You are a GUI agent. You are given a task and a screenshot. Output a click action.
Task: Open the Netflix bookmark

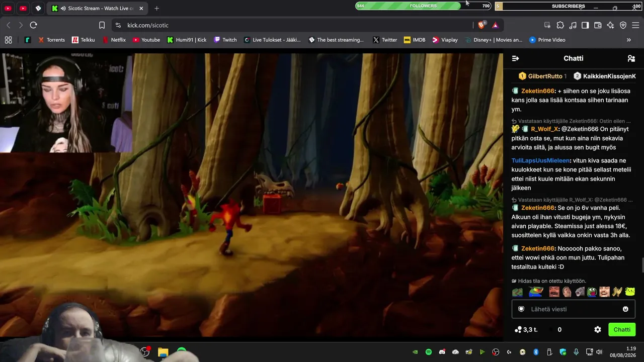click(x=114, y=40)
